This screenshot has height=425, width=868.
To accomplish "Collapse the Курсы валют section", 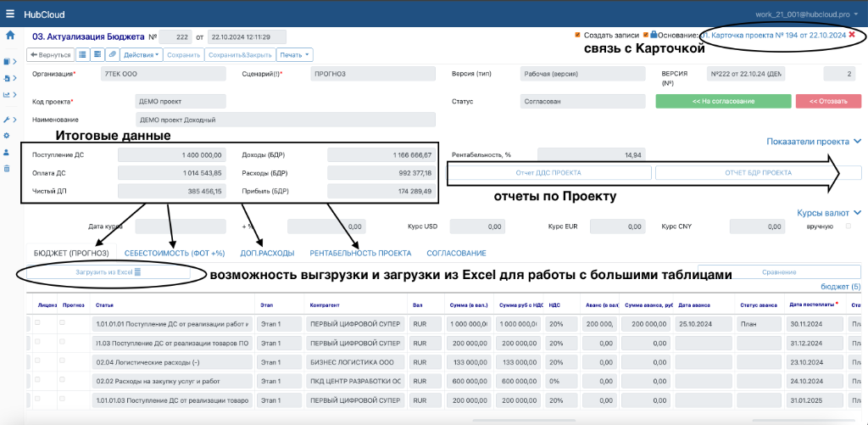I will [x=829, y=213].
